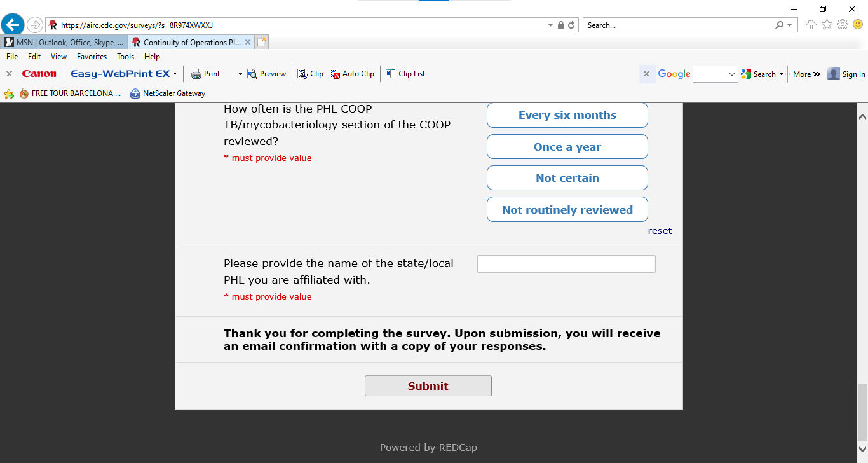Open the Edit menu
868x463 pixels.
point(34,57)
